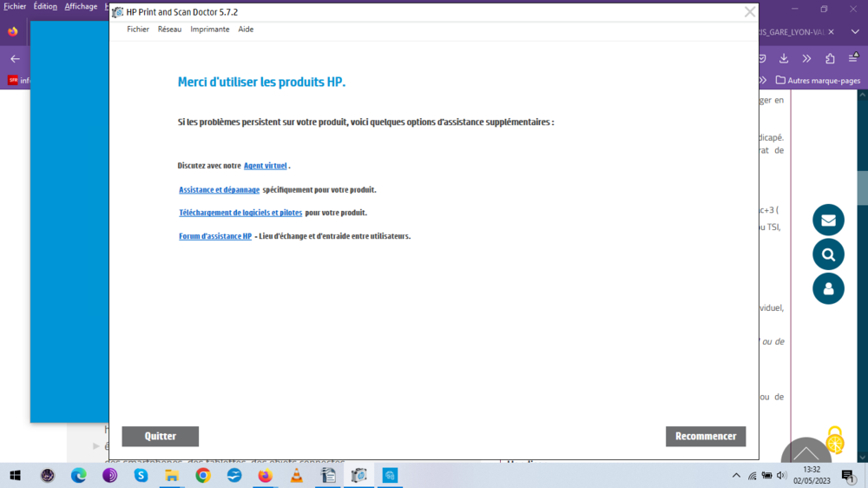Click the Agent virtuel link
The width and height of the screenshot is (868, 488).
[265, 166]
